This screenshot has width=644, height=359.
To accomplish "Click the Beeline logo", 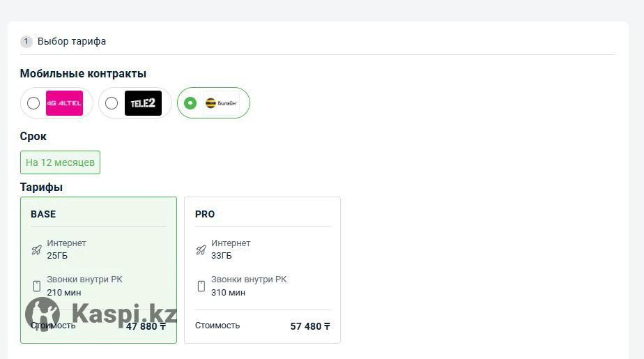I will tap(221, 103).
